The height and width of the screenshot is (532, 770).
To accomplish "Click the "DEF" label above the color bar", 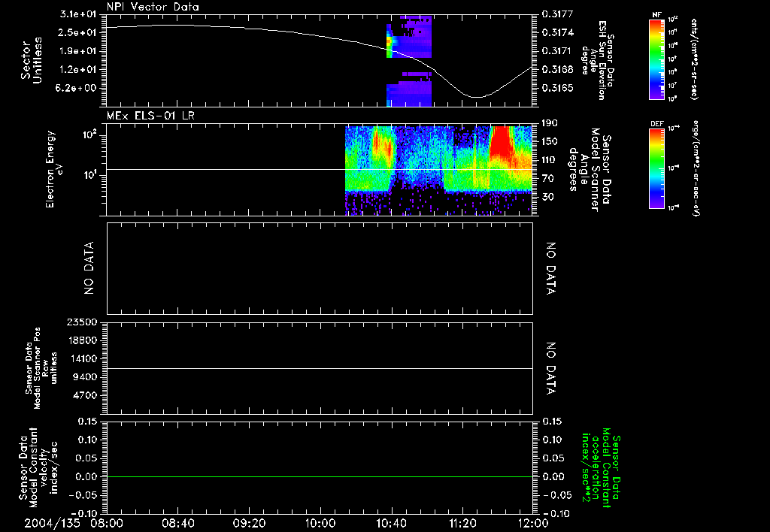I will (657, 124).
